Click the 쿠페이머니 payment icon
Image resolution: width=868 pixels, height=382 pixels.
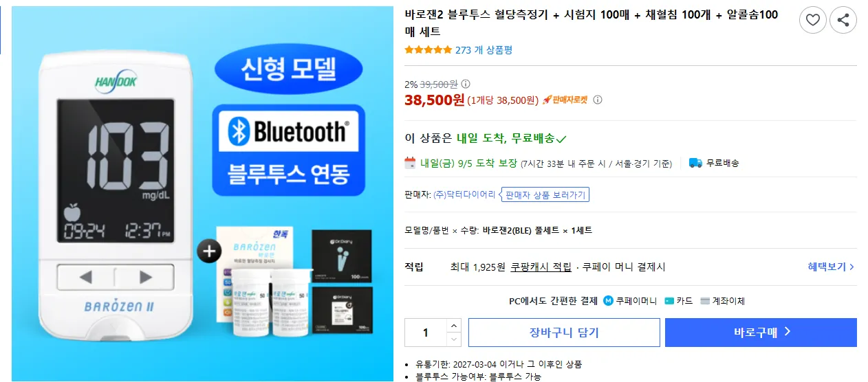click(x=608, y=300)
